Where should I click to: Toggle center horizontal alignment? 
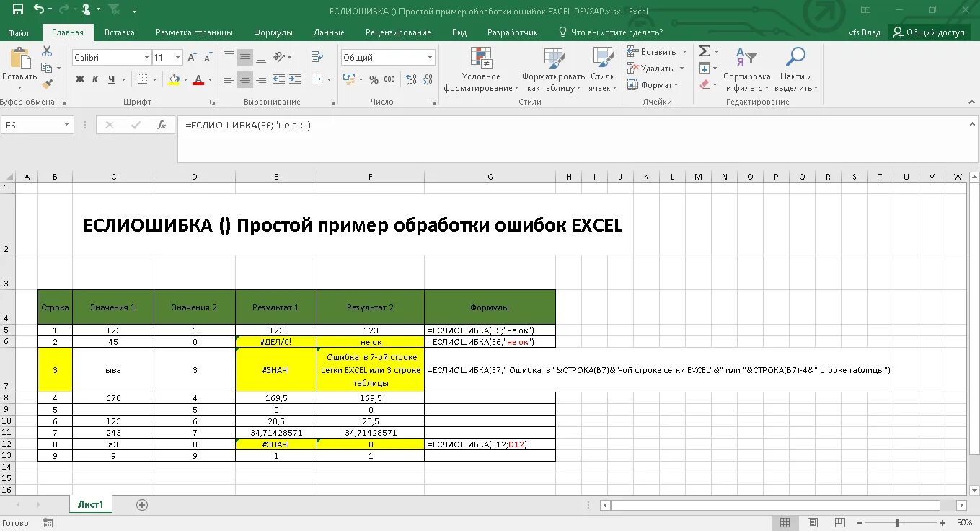coord(245,79)
